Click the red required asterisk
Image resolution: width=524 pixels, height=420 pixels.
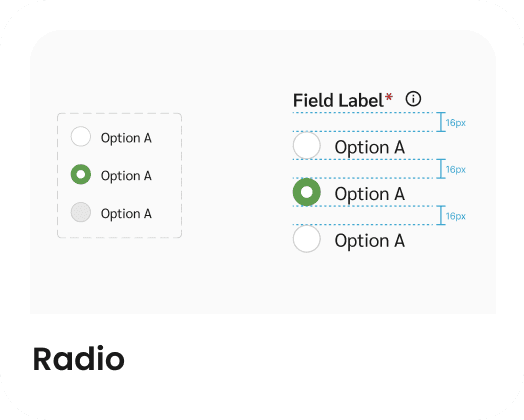tap(389, 98)
